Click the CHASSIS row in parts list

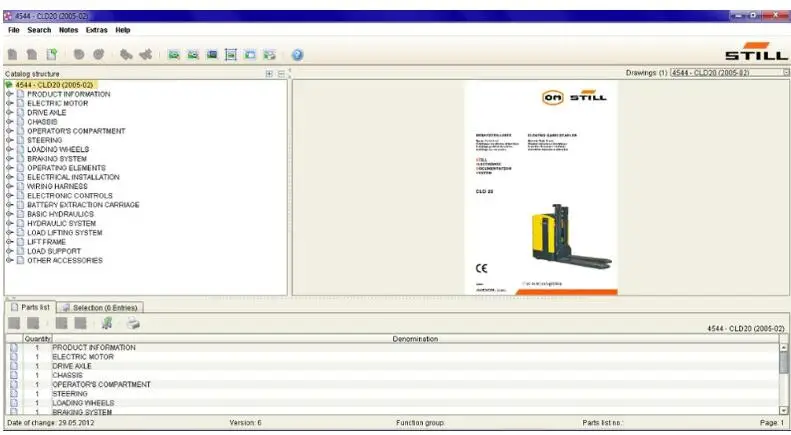tap(393, 375)
